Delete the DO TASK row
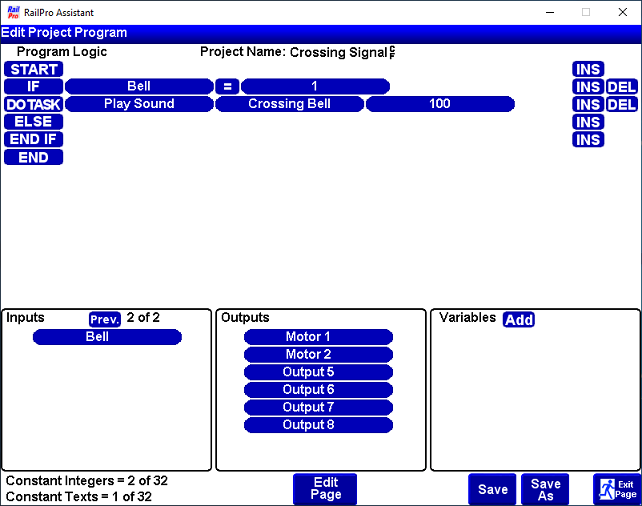The width and height of the screenshot is (642, 506). [621, 104]
